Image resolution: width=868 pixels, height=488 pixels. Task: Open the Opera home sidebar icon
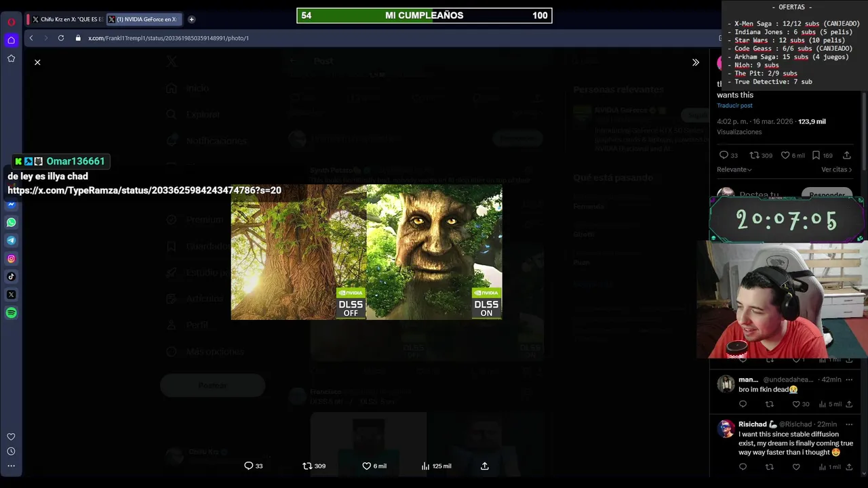click(12, 41)
